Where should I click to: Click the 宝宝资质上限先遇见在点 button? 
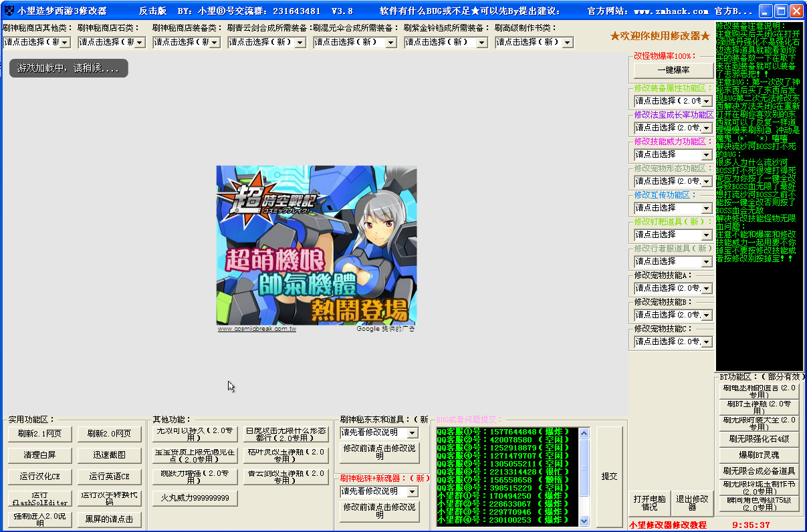[195, 456]
